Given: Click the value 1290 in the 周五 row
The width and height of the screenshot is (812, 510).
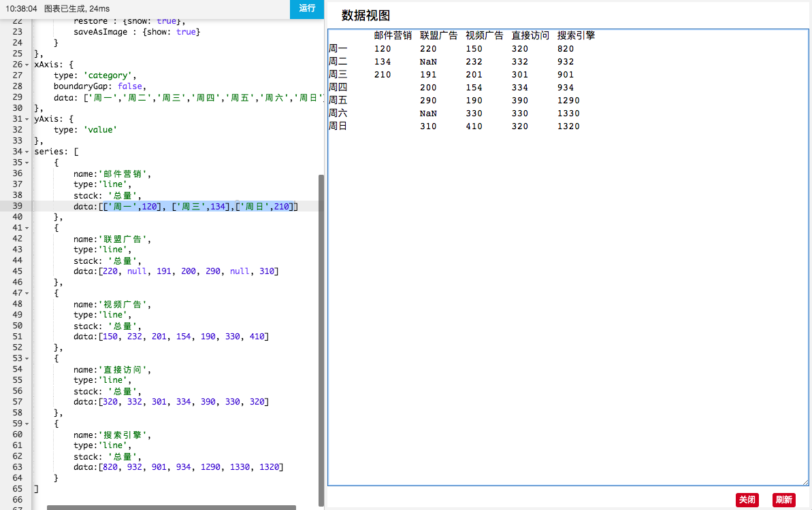Looking at the screenshot, I should (x=568, y=101).
